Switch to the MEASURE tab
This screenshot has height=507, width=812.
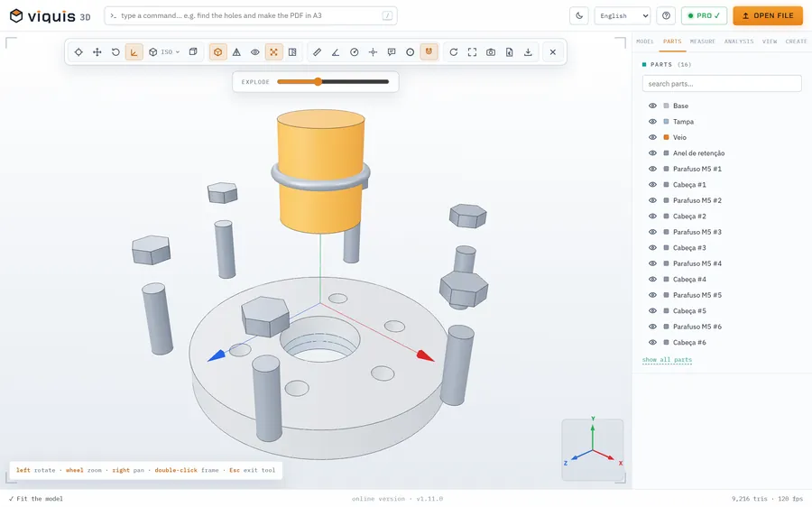[703, 41]
